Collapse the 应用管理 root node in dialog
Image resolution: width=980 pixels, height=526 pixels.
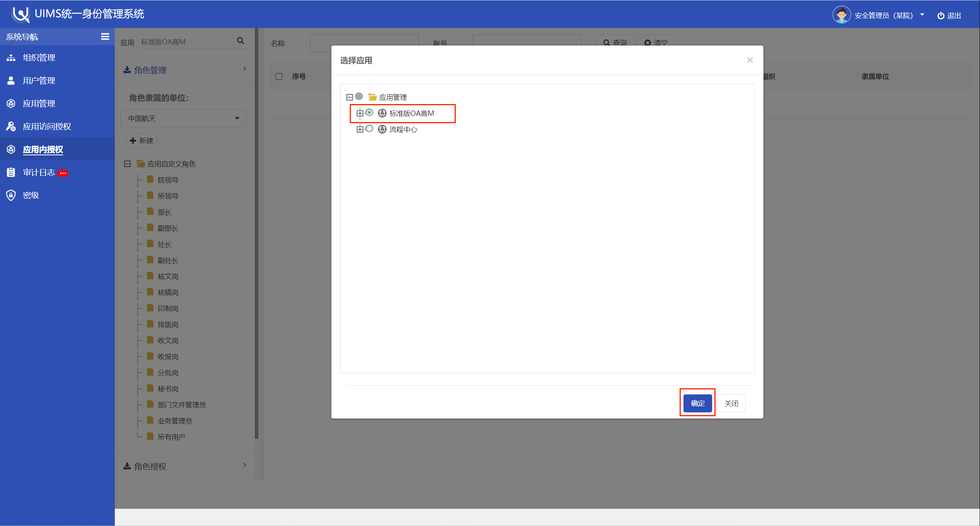pos(349,97)
